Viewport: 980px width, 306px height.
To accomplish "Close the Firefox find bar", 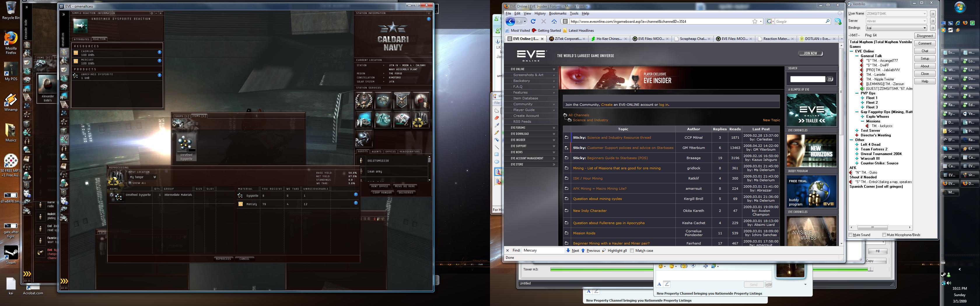I will point(508,251).
